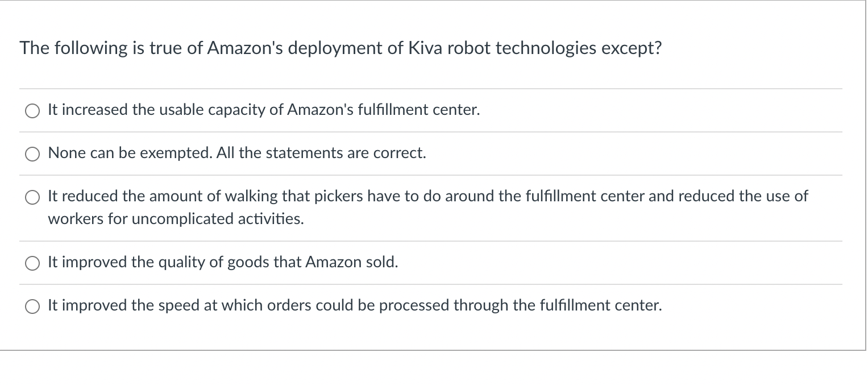Select the radio button about improved order speed
Screen dimensions: 868x385
32,306
